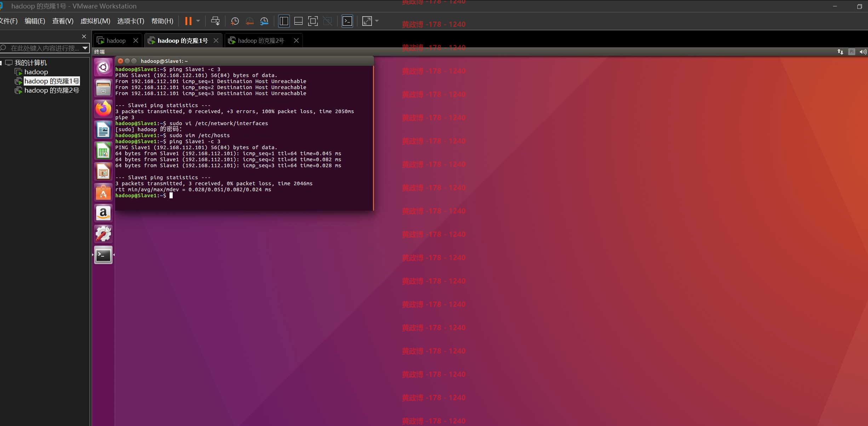
Task: Open the network indicator in Ubuntu panel
Action: pyautogui.click(x=840, y=52)
